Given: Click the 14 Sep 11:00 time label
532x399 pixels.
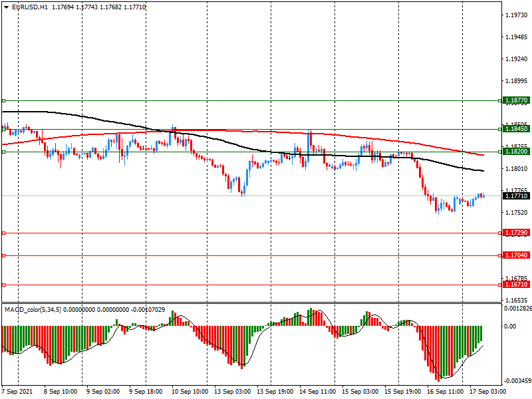Looking at the screenshot, I should pyautogui.click(x=318, y=391).
